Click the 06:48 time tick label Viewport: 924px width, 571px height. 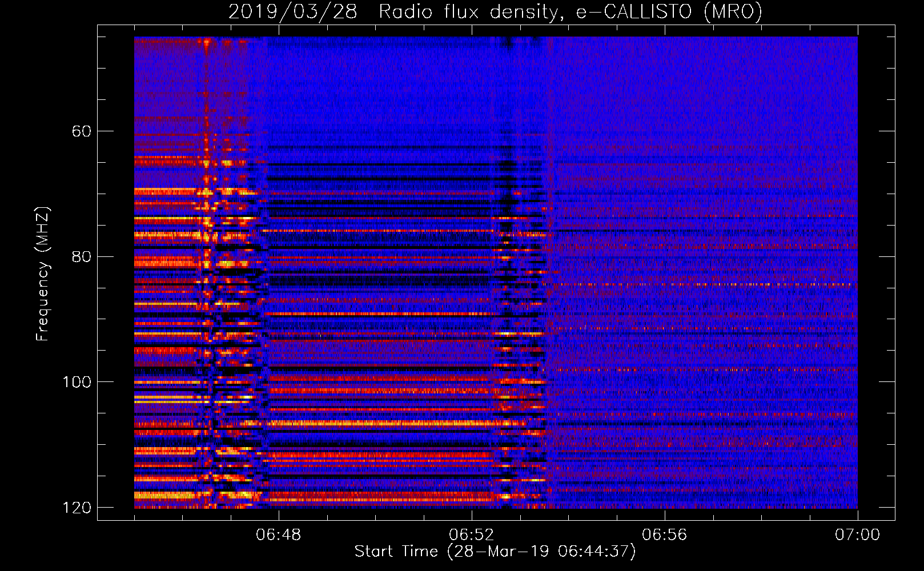point(279,535)
